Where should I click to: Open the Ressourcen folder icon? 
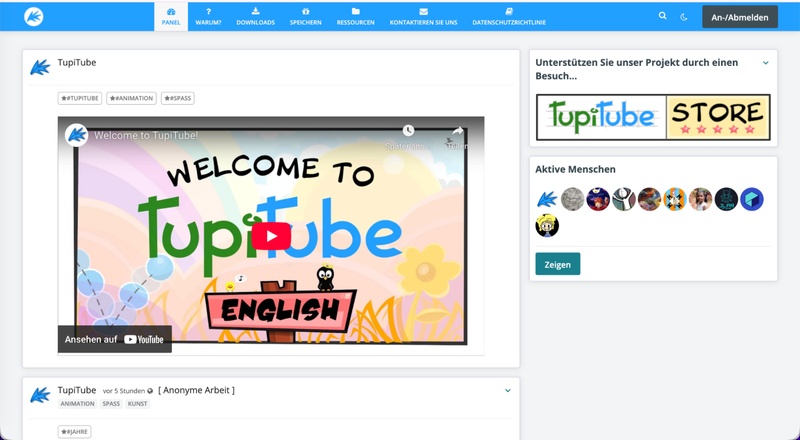356,16
